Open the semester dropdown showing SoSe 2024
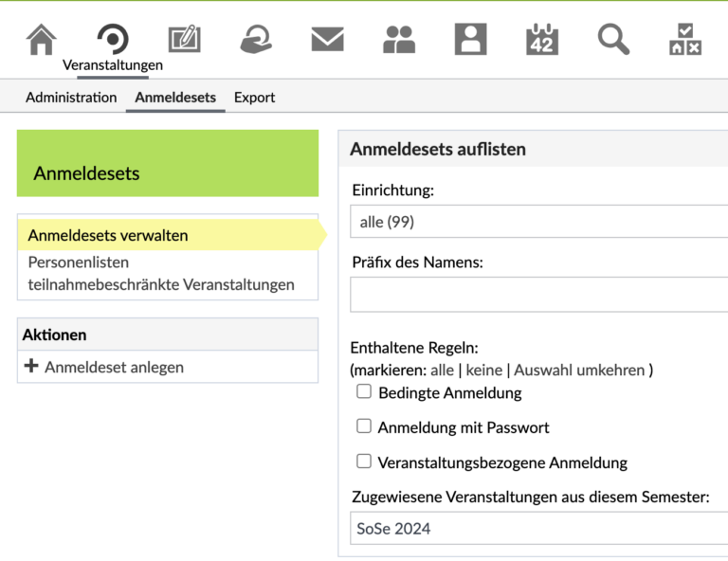 point(539,528)
